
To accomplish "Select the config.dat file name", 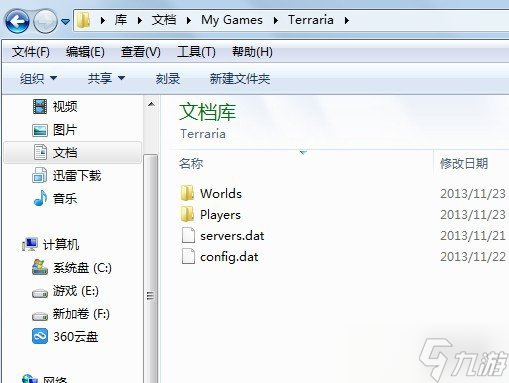I will [x=229, y=257].
